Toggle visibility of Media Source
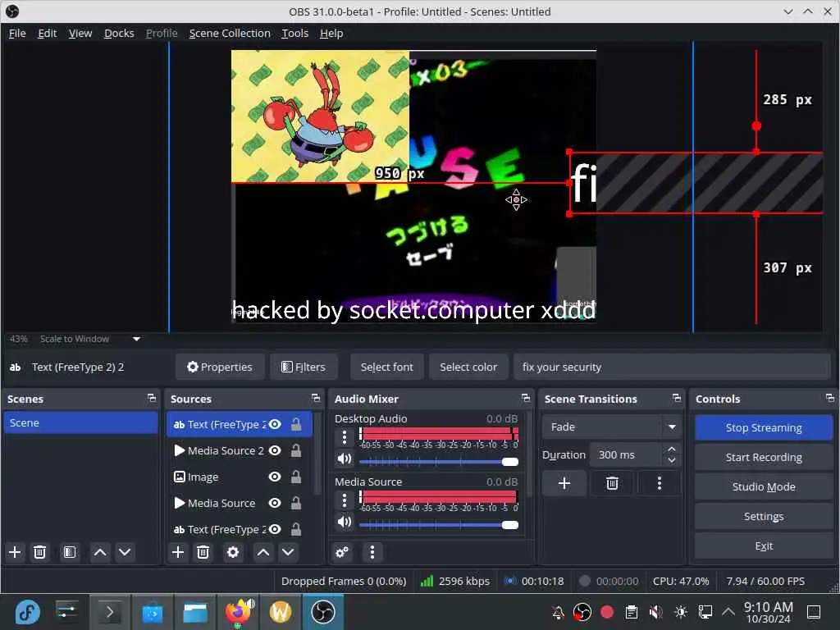Viewport: 840px width, 630px height. point(275,503)
